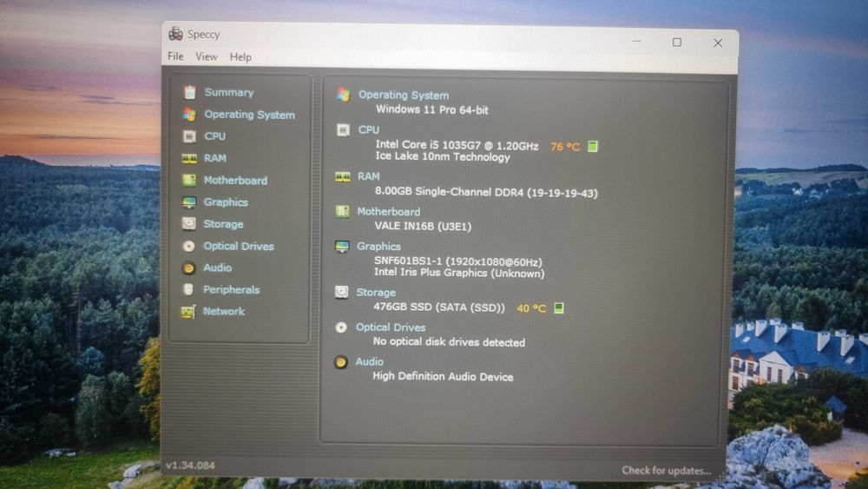The width and height of the screenshot is (868, 489).
Task: Open the File menu
Action: [x=175, y=56]
